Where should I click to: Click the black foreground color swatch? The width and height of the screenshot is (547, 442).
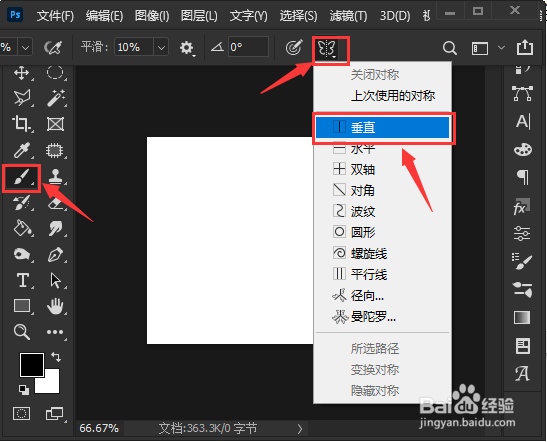pos(31,365)
